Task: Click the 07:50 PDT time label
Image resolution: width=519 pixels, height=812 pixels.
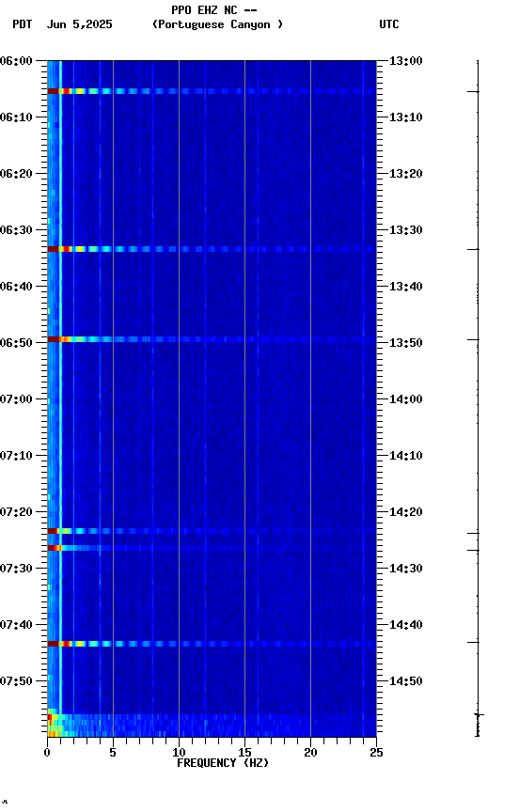Action: 16,681
